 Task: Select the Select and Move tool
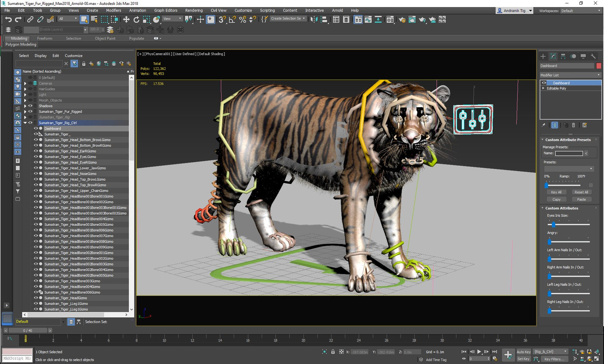[x=126, y=19]
